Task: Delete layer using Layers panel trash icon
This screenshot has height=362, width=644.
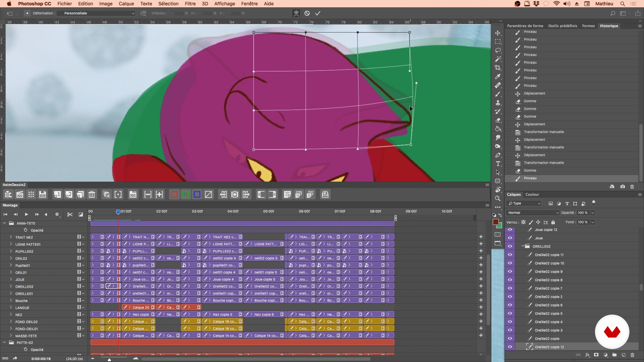Action: point(632,355)
